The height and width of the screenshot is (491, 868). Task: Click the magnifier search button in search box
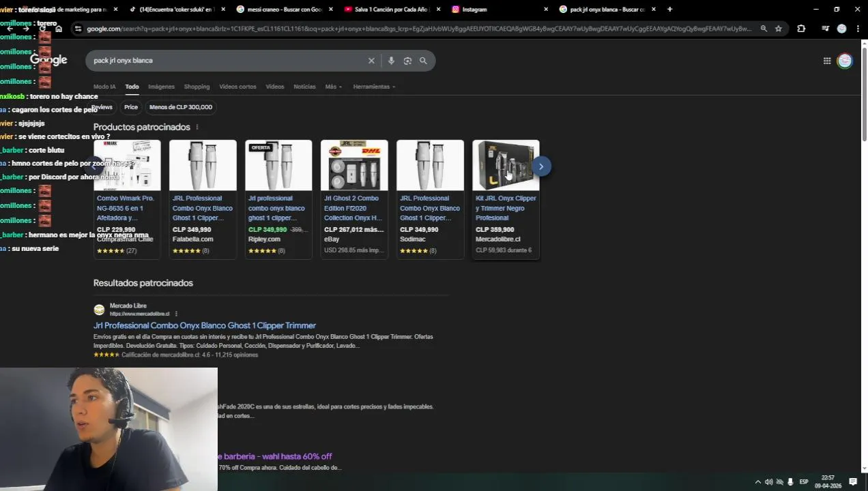click(x=423, y=61)
